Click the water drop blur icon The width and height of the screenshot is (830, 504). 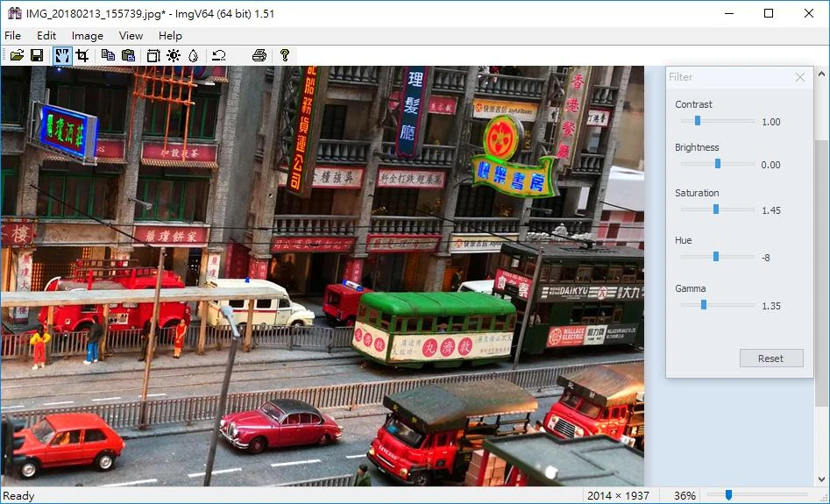(193, 55)
